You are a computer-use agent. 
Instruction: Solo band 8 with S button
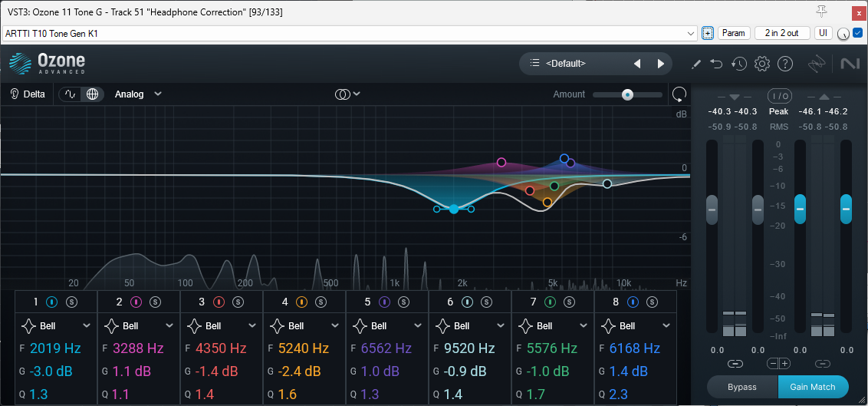click(x=652, y=302)
